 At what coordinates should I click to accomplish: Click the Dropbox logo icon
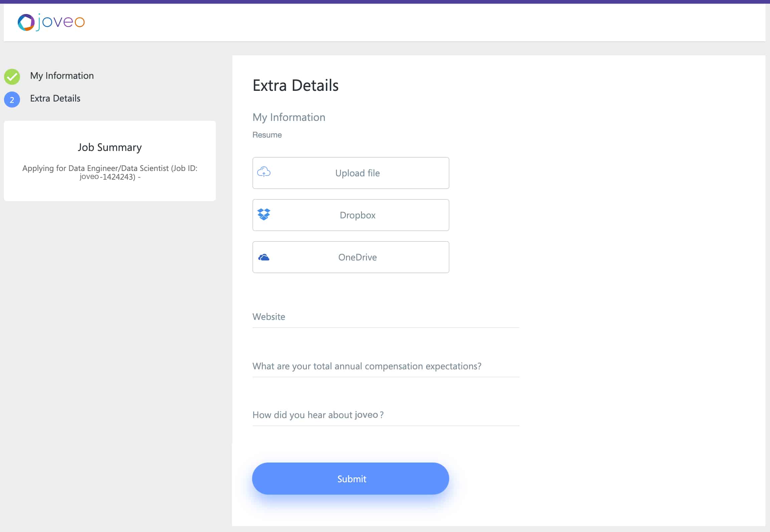263,214
